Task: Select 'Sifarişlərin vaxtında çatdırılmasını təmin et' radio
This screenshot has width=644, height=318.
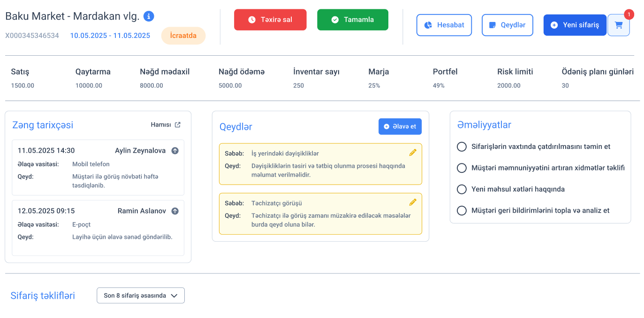Action: click(462, 147)
